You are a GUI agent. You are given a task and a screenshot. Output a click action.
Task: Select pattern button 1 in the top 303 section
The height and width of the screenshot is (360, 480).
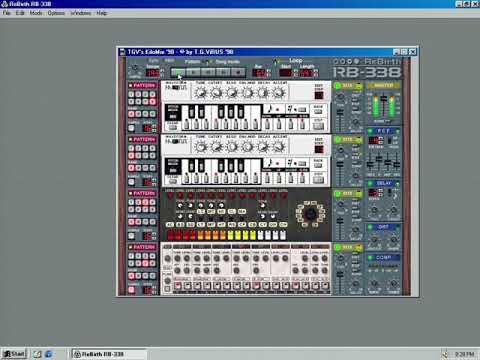click(131, 94)
